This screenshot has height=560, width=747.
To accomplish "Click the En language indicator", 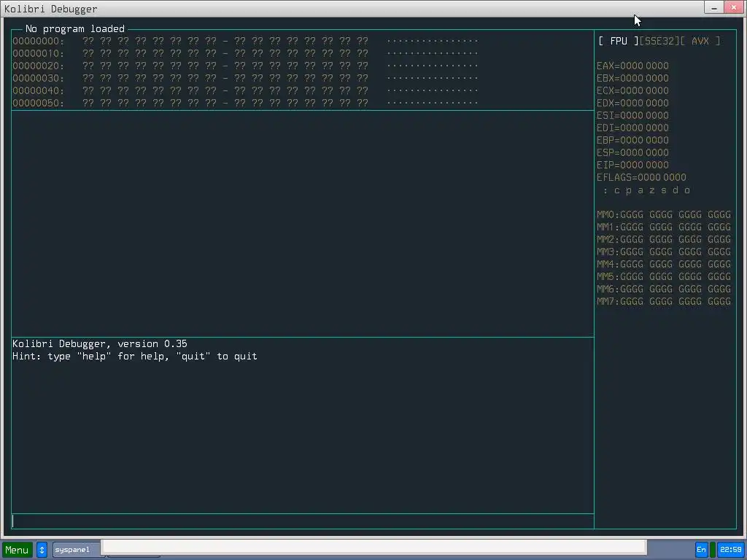I will 701,550.
